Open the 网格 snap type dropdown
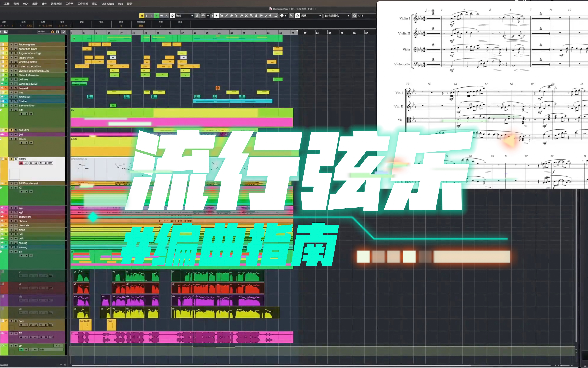The height and width of the screenshot is (368, 588). [x=311, y=16]
